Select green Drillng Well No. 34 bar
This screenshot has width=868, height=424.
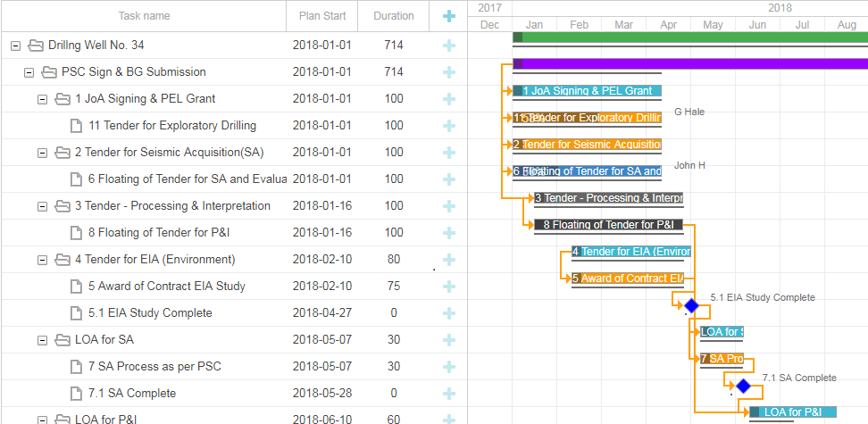(x=690, y=37)
